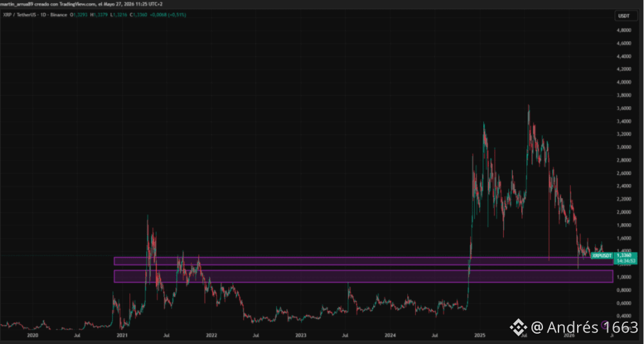Click the 3,2000 price axis label

click(x=624, y=134)
